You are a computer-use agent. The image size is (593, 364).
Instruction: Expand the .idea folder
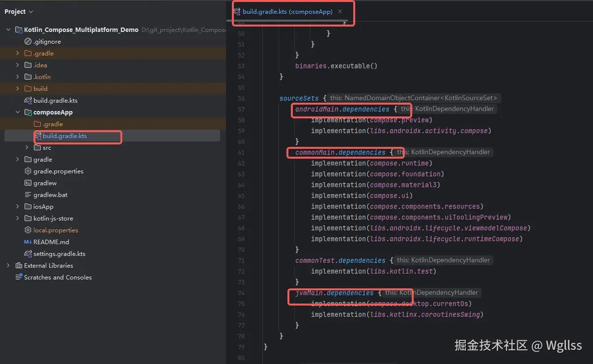pos(18,65)
